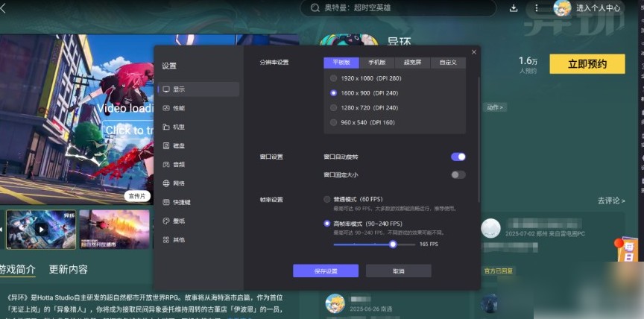Click the 165 FPS value label

click(429, 244)
